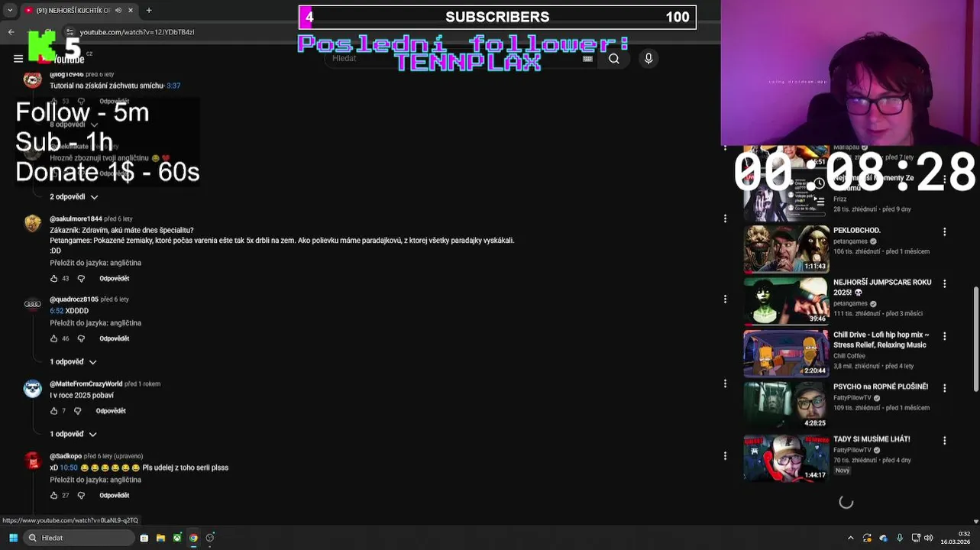This screenshot has height=550, width=980.
Task: Like the @MatteFromCrazyWorld comment
Action: [x=53, y=411]
